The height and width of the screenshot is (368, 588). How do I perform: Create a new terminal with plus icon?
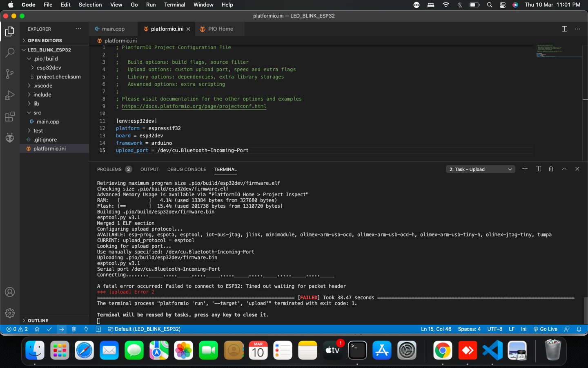pyautogui.click(x=525, y=169)
